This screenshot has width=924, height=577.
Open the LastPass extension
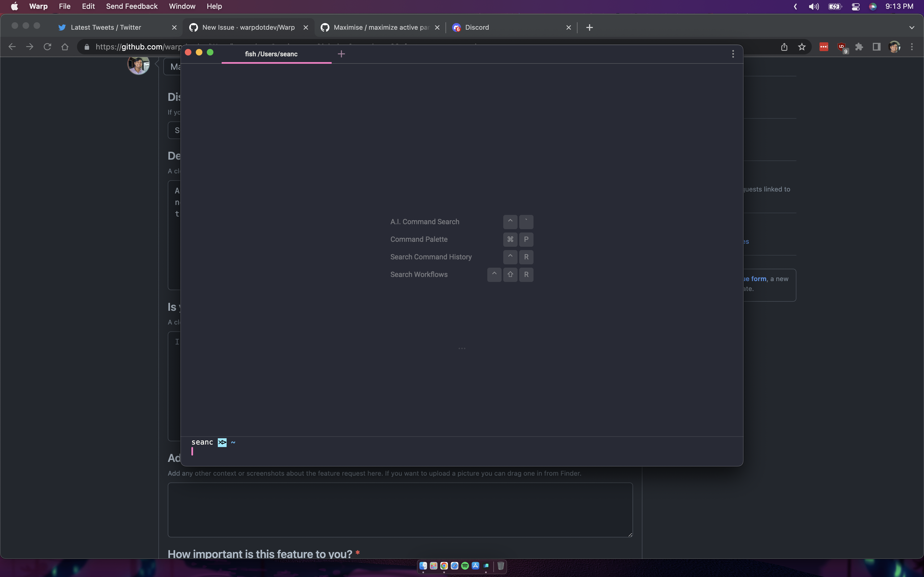[x=824, y=46]
